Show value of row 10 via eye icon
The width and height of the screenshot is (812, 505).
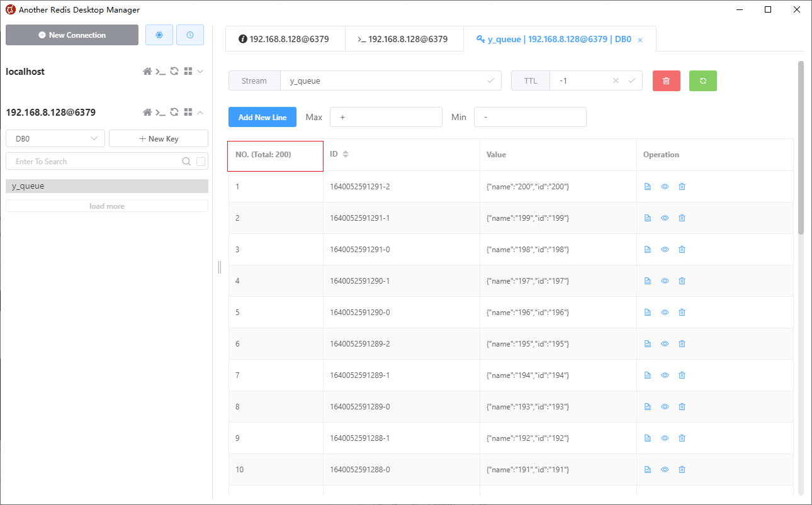point(665,469)
